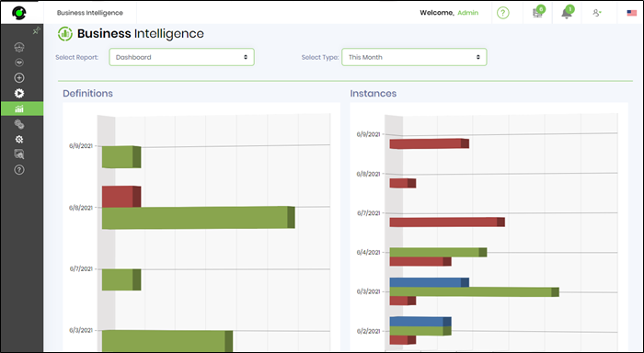
Task: Open the gear-with-play-arrow sidebar icon
Action: coord(19,93)
